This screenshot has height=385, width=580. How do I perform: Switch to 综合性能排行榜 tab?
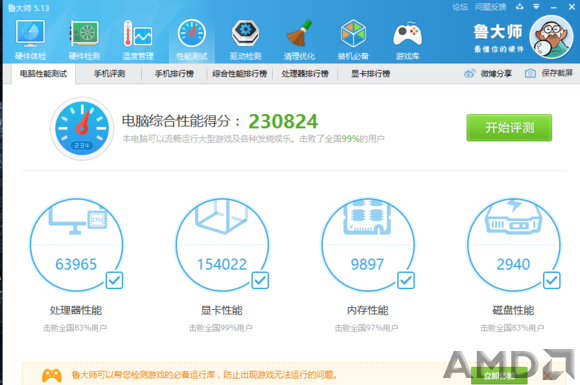[240, 74]
